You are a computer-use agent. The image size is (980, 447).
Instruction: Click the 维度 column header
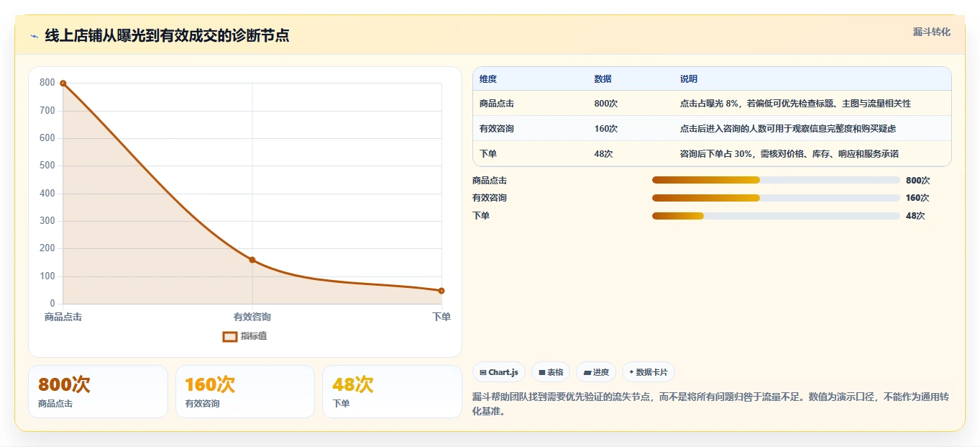coord(488,79)
